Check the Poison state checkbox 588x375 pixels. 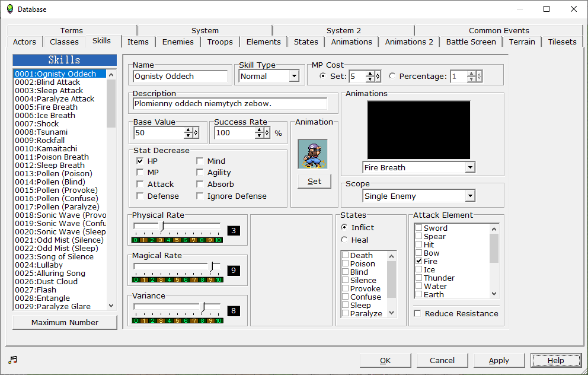pyautogui.click(x=346, y=263)
